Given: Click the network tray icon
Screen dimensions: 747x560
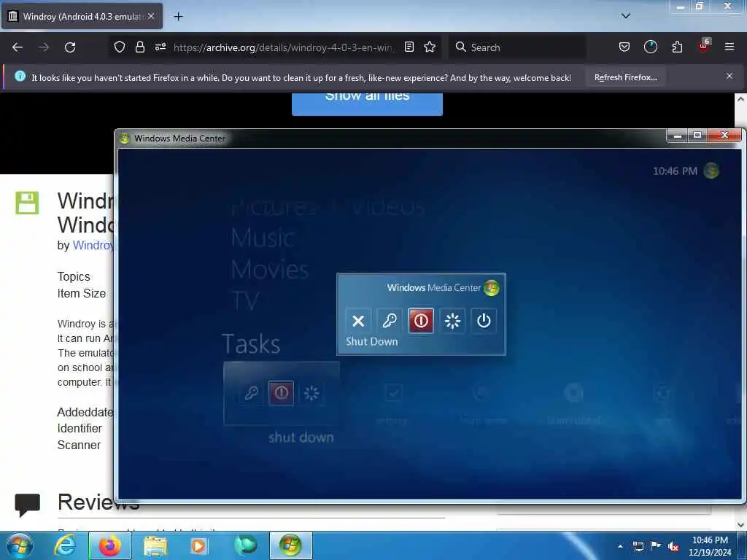Looking at the screenshot, I should pyautogui.click(x=638, y=547).
